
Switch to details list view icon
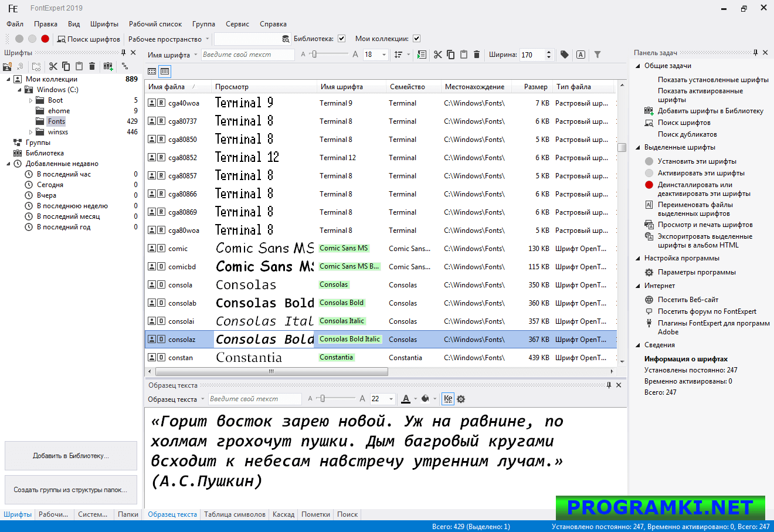[165, 72]
